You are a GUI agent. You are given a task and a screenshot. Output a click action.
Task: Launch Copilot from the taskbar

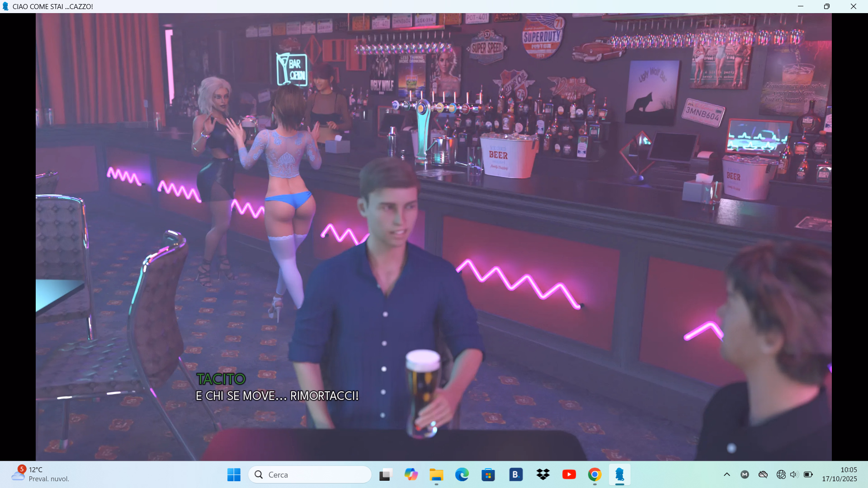pyautogui.click(x=411, y=474)
